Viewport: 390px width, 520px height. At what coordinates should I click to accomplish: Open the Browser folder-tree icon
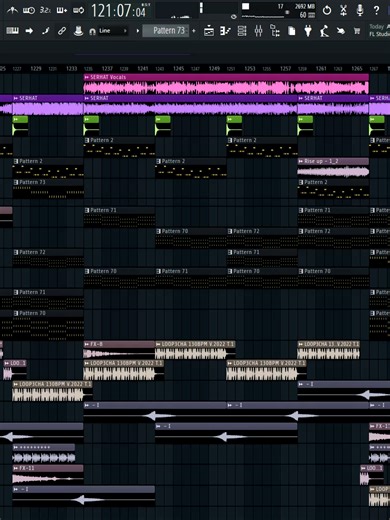pyautogui.click(x=275, y=31)
